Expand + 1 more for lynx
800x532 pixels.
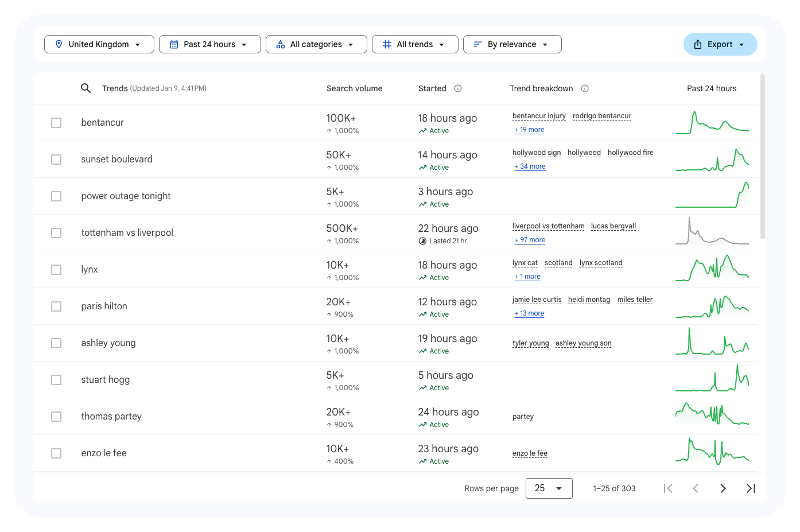point(528,277)
